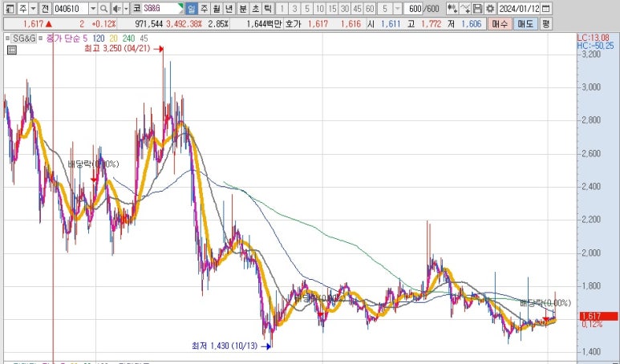Image resolution: width=620 pixels, height=364 pixels.
Task: Open the calendar date picker icon
Action: click(x=546, y=8)
